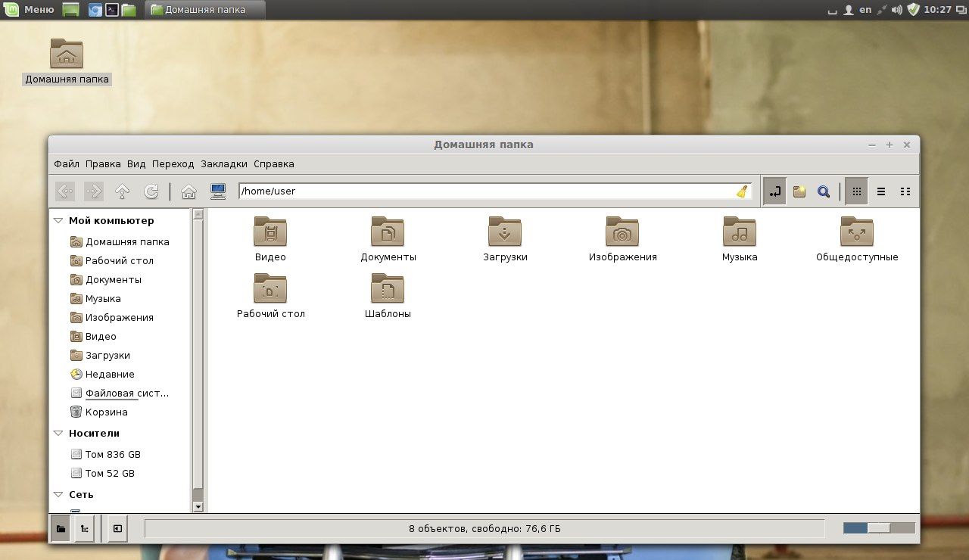The width and height of the screenshot is (969, 560).
Task: Open home folder via toolbar house icon
Action: (189, 191)
